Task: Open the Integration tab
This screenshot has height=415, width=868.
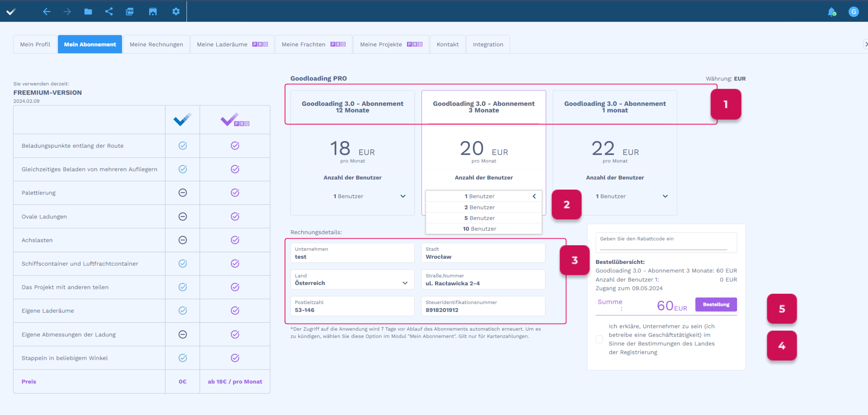Action: (488, 44)
